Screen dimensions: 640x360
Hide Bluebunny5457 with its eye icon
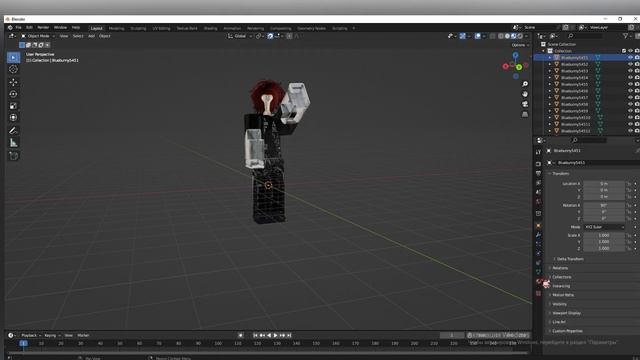click(630, 98)
